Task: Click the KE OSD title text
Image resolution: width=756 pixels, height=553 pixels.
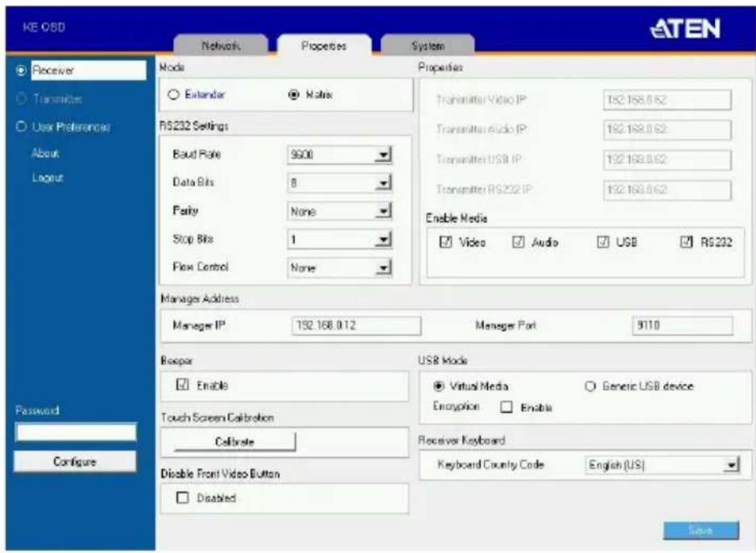Action: point(43,27)
